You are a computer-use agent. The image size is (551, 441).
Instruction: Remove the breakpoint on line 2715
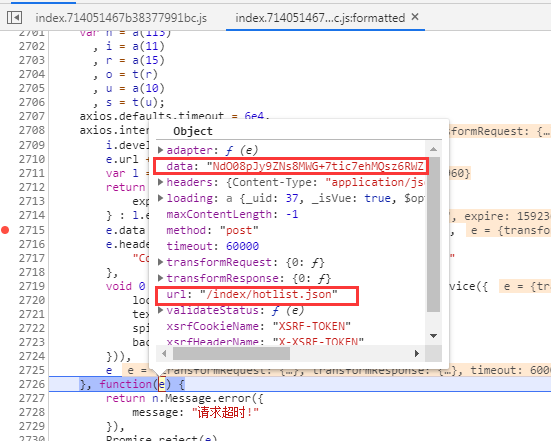click(5, 230)
